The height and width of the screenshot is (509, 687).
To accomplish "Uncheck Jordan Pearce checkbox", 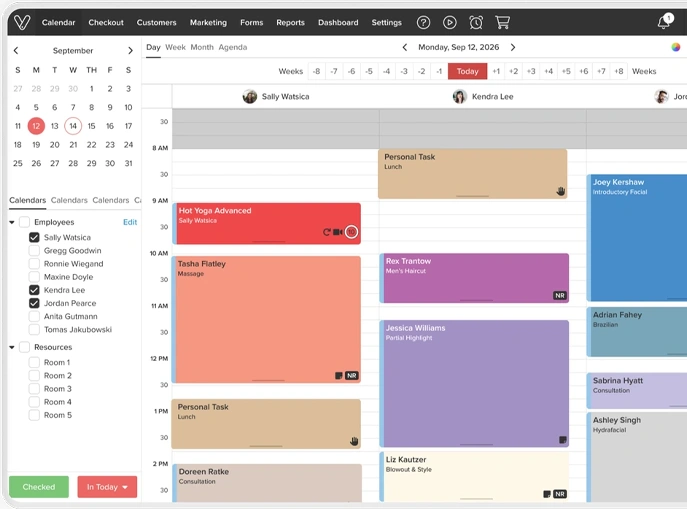I will (x=34, y=303).
